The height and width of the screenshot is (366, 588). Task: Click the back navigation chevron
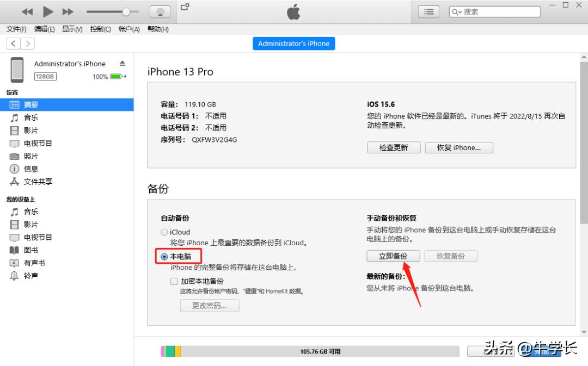(13, 43)
